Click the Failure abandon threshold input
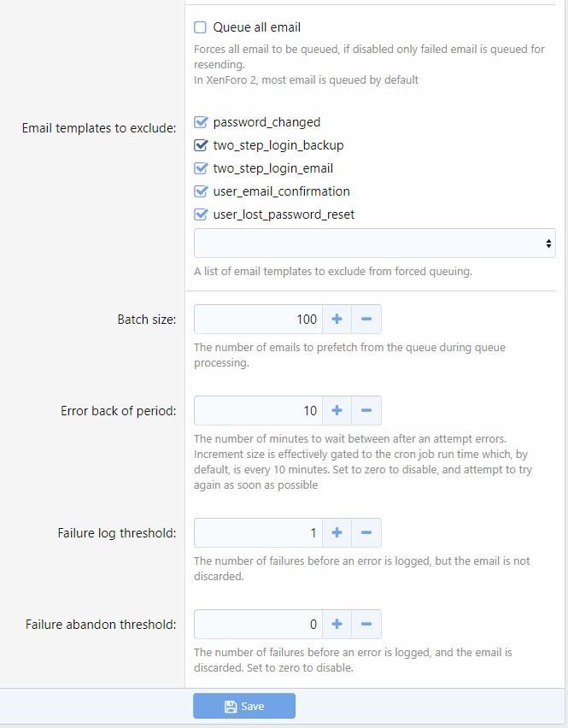Screen dimensions: 568x728 [x=258, y=625]
